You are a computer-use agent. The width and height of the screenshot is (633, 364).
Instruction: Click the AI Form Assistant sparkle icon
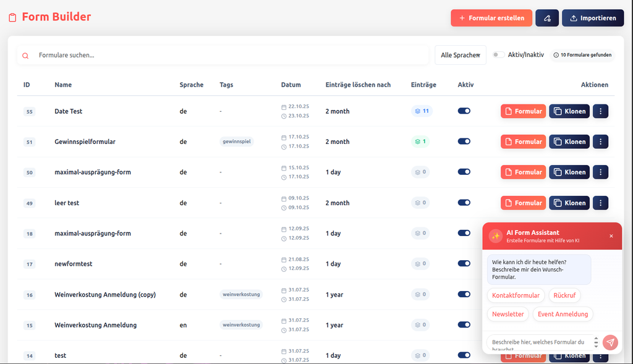pos(496,236)
